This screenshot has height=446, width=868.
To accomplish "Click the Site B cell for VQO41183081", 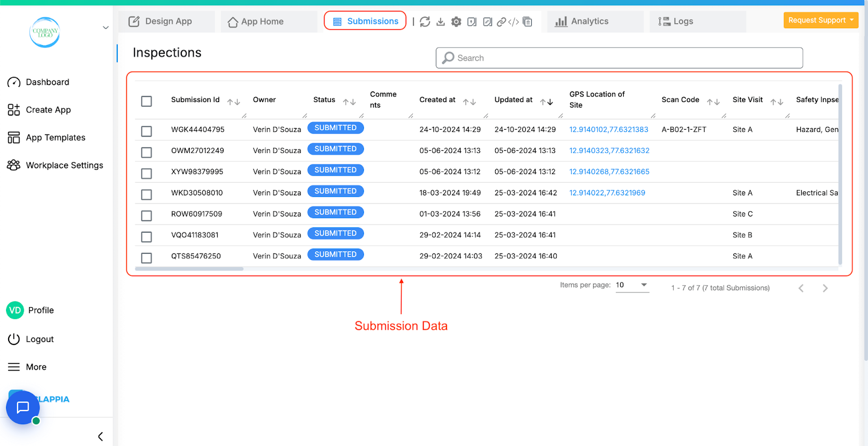I will click(x=742, y=235).
